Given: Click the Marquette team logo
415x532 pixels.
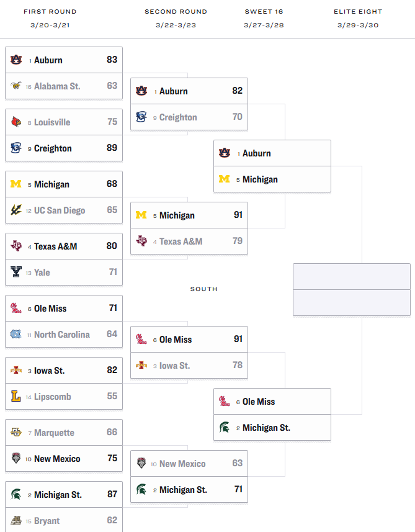Looking at the screenshot, I should (x=16, y=433).
